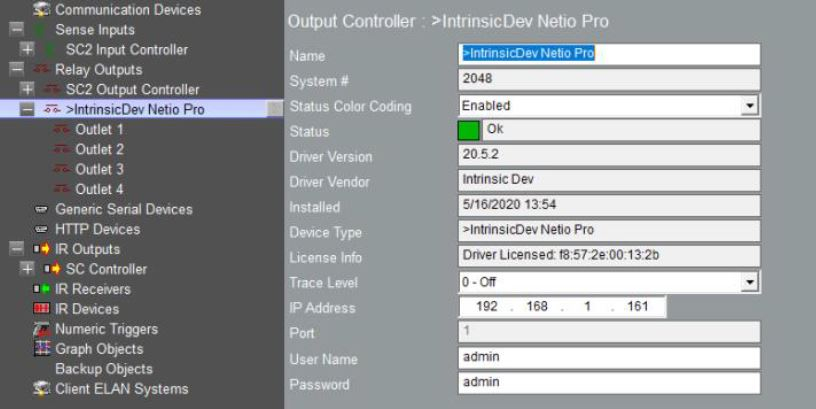Click the Outlet 2 relay icon
Image resolution: width=816 pixels, height=409 pixels.
click(x=62, y=149)
